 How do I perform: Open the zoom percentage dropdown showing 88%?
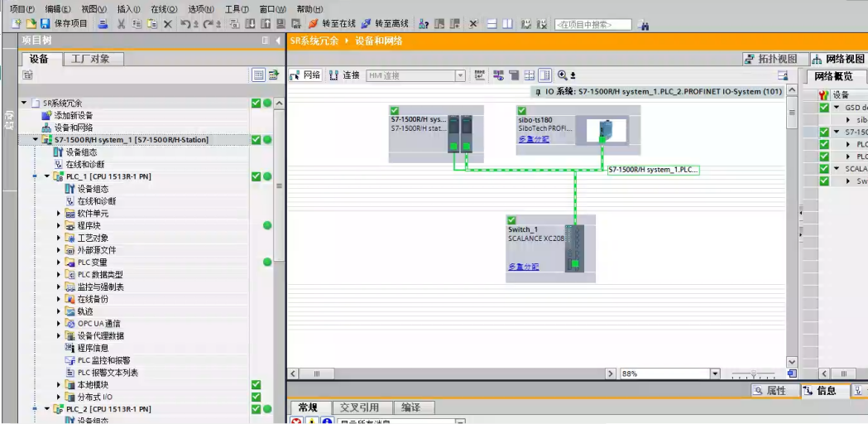[x=714, y=374]
